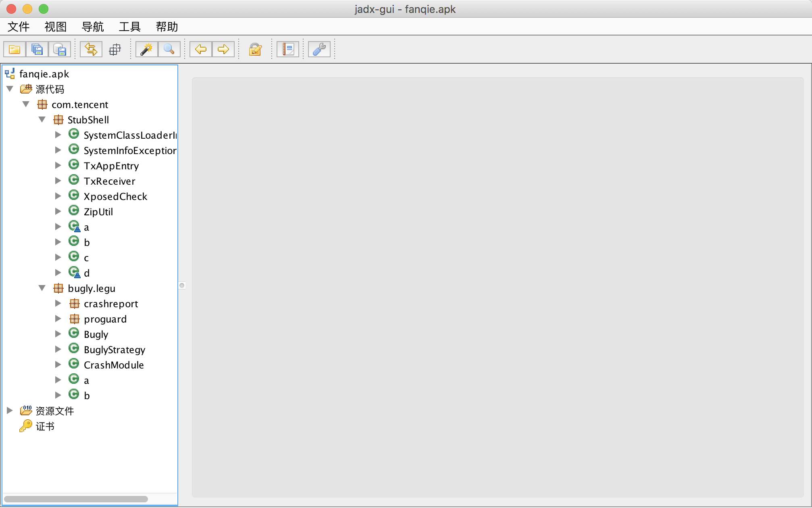Click the Bugly class icon
812x508 pixels.
pyautogui.click(x=74, y=333)
